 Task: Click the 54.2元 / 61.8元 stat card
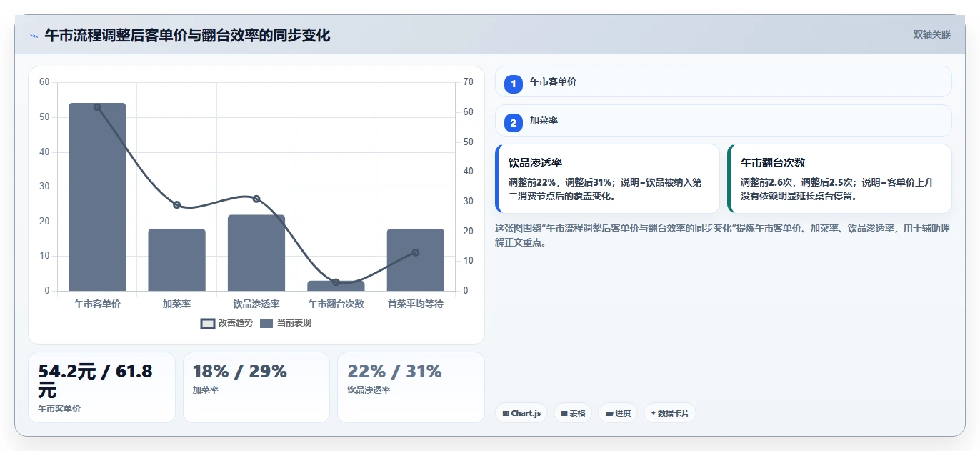101,387
